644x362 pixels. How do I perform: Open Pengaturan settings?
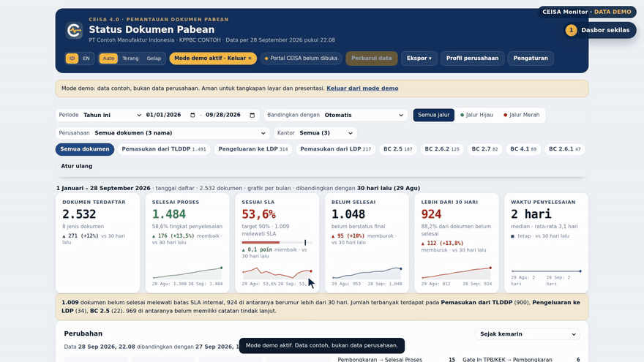coord(531,59)
